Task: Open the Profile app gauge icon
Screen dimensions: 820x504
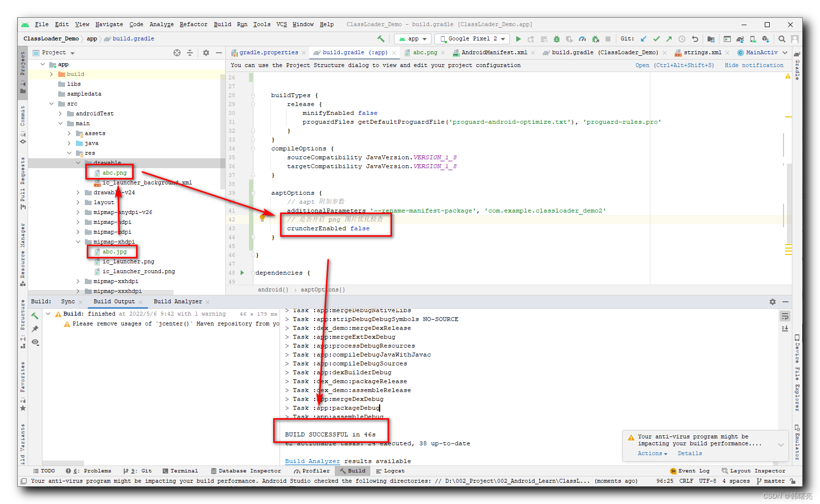Action: point(582,38)
